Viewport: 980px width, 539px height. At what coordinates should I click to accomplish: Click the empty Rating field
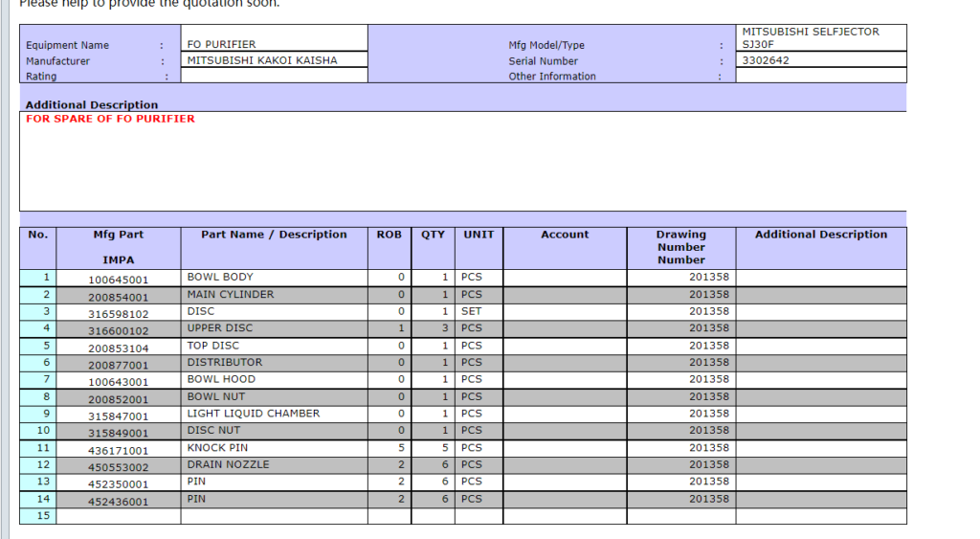coord(274,76)
